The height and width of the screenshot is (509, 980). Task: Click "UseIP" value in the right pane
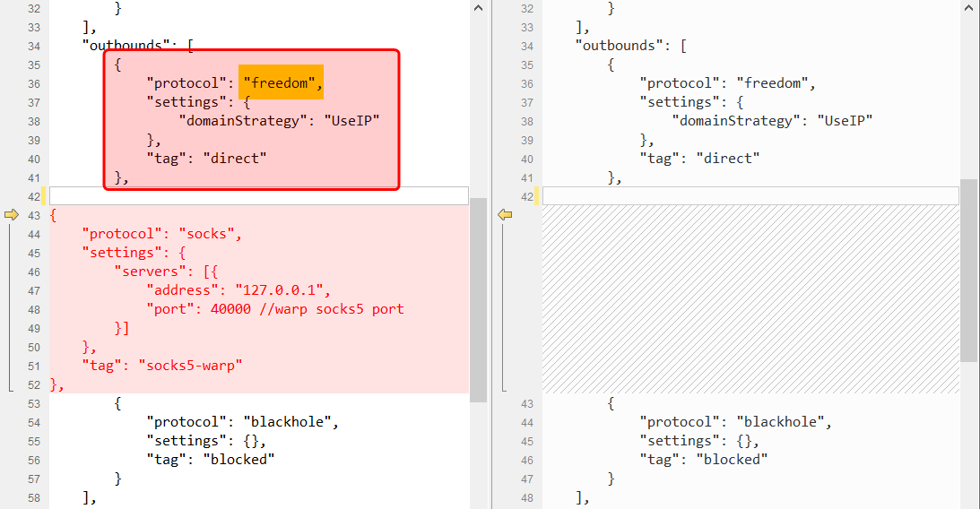(x=844, y=121)
